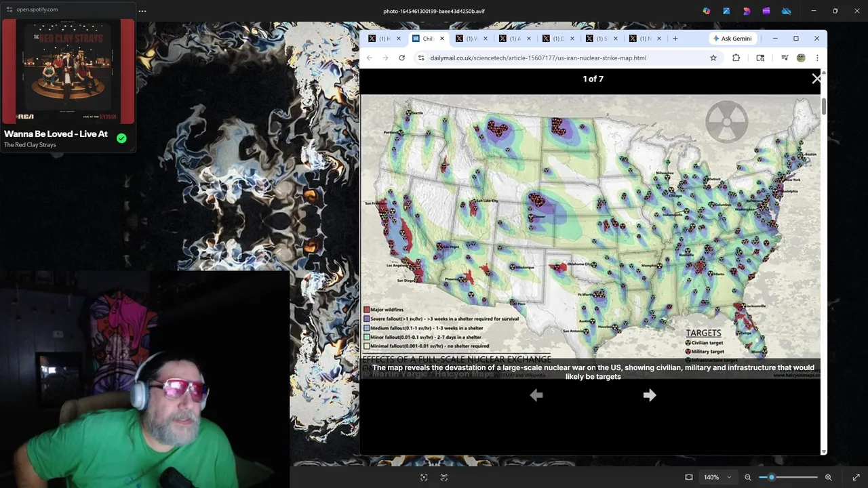
Task: Show the next gallery image with right arrow
Action: point(649,395)
